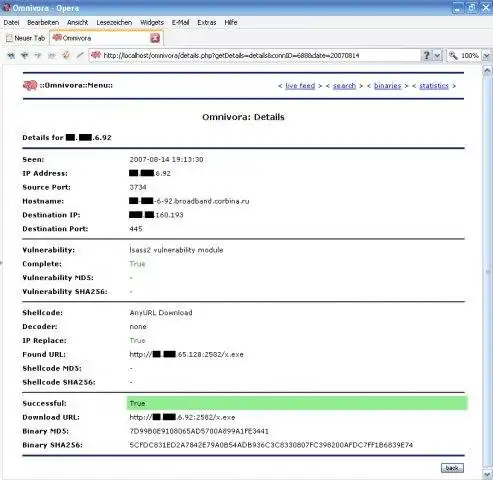Open dropdown arrow beside question mark
Image resolution: width=493 pixels, height=480 pixels.
tap(437, 55)
